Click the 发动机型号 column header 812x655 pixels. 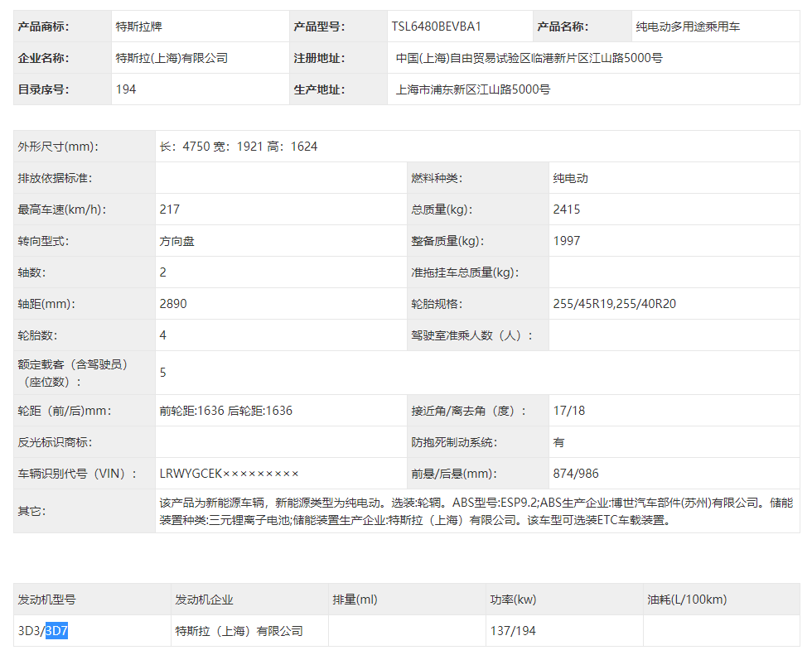pos(46,600)
